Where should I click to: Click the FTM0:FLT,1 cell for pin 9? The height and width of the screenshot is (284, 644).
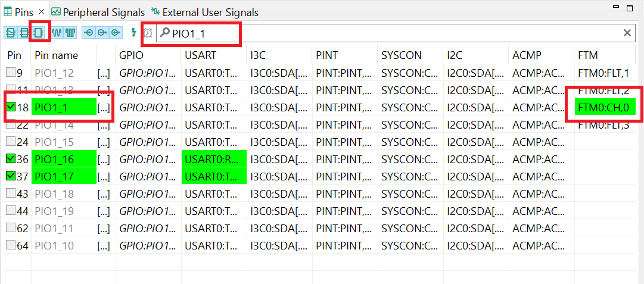[604, 73]
